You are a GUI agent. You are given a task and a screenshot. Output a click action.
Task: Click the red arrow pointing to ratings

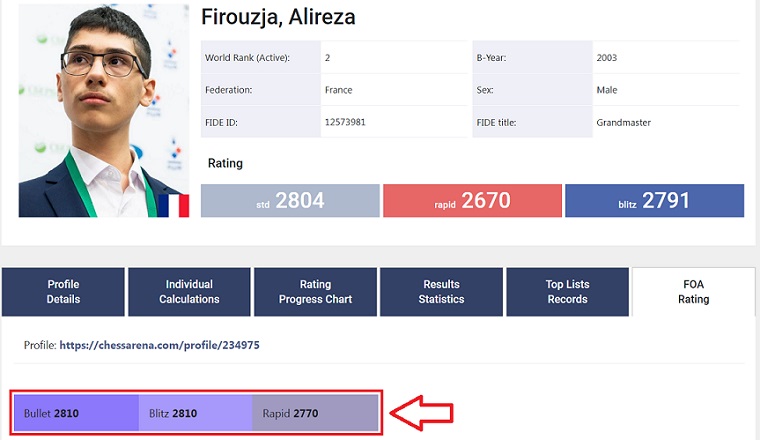(x=422, y=412)
